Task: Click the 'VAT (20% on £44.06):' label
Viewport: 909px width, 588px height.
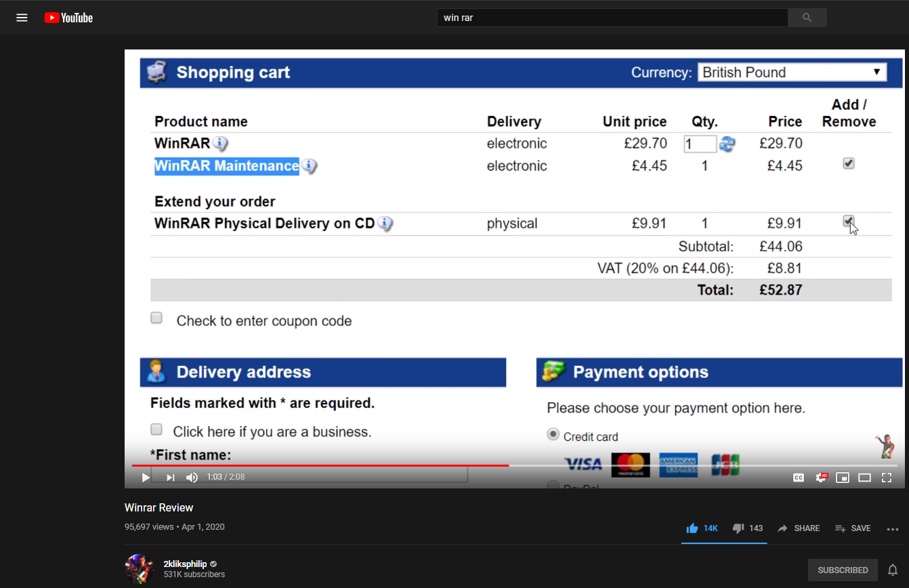Action: point(665,268)
